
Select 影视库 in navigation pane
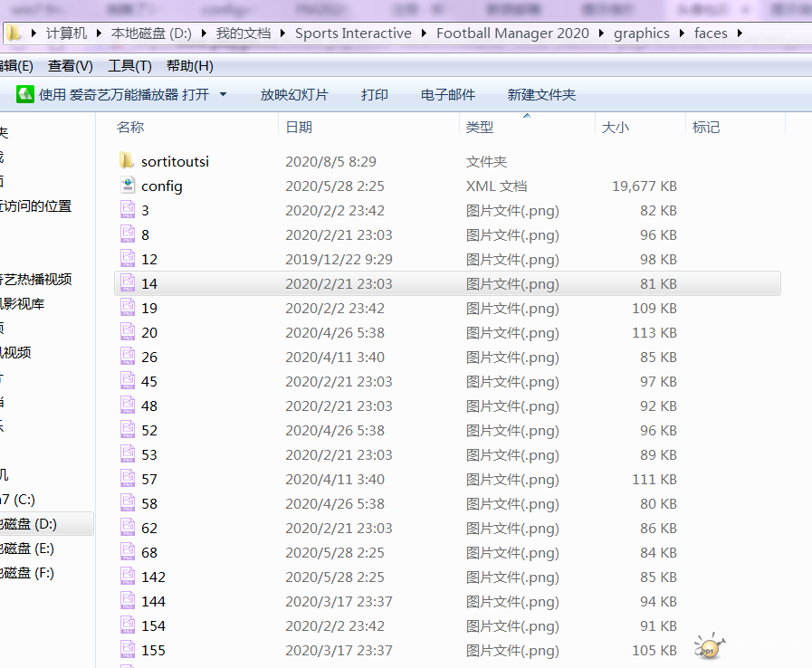coord(23,303)
